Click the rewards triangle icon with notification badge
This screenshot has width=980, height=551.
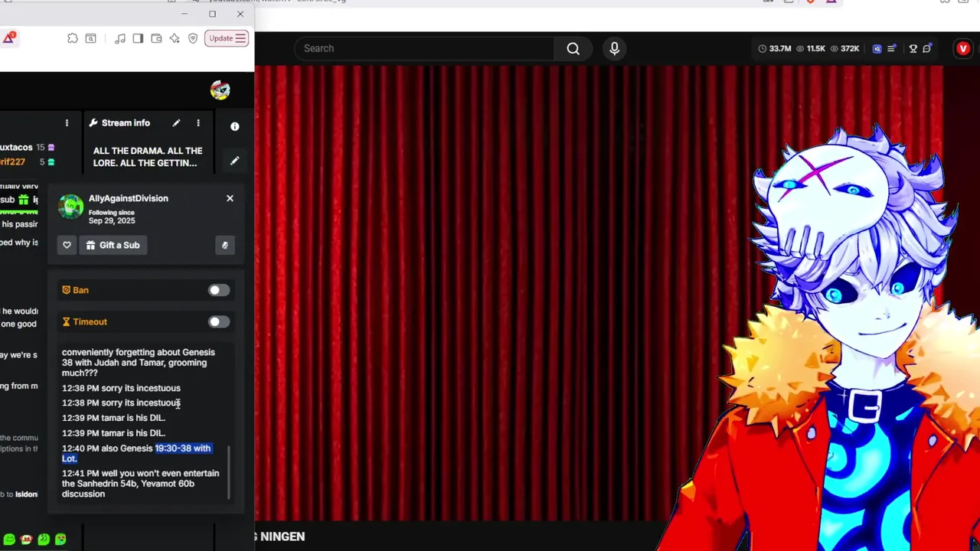point(8,37)
